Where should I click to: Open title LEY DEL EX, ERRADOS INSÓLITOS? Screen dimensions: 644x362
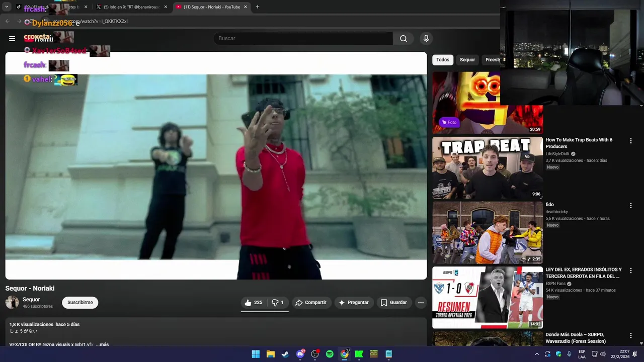584,273
